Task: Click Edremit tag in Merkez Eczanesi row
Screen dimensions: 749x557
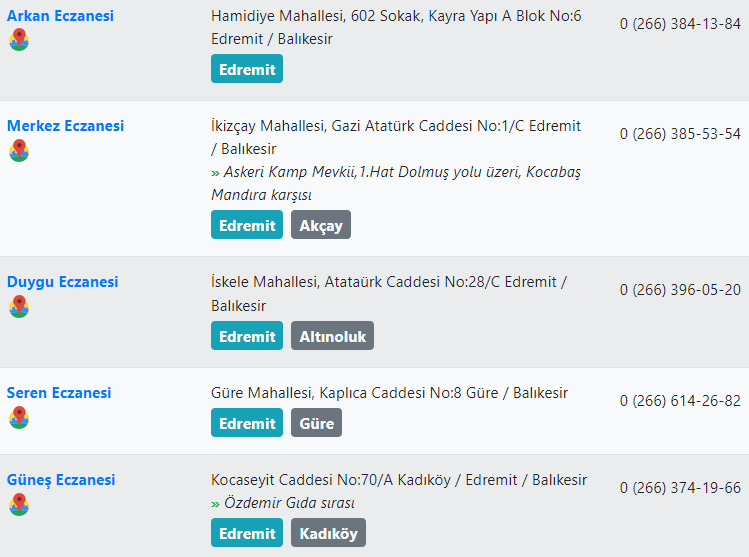Action: point(247,225)
